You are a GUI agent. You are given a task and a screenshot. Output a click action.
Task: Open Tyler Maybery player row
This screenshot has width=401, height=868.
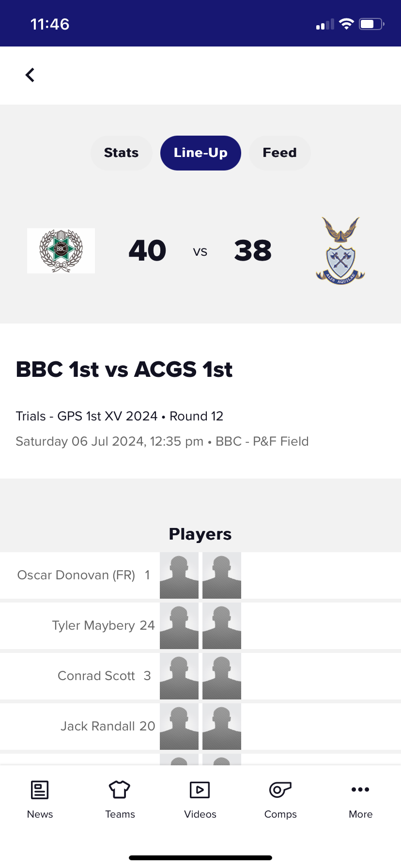tap(200, 626)
